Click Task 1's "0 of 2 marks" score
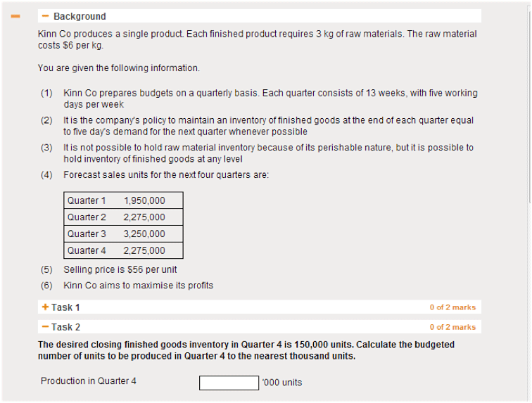 point(452,307)
